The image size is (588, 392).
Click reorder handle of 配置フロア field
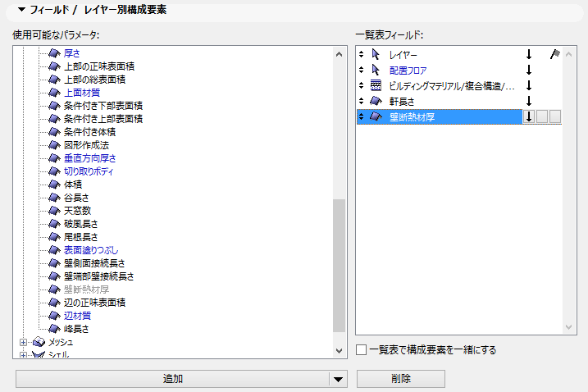pyautogui.click(x=361, y=71)
